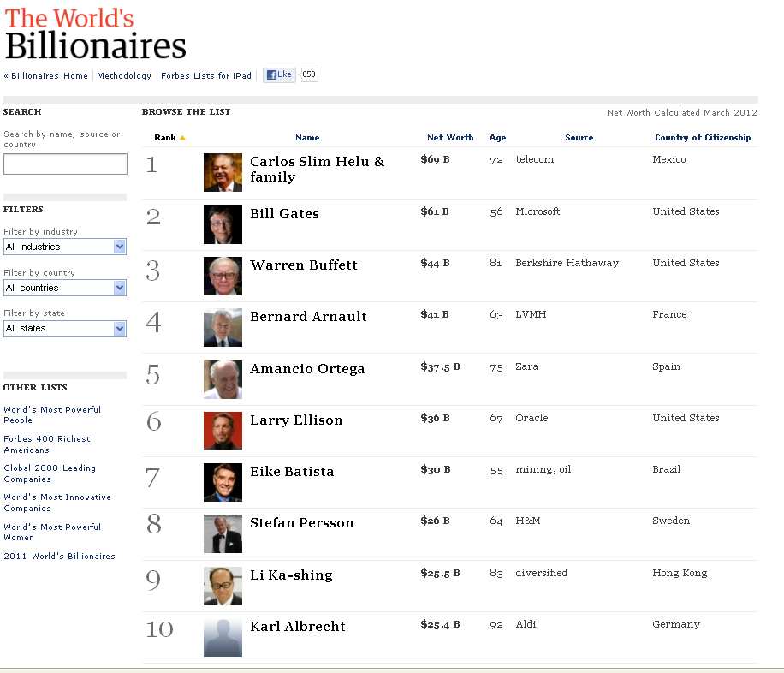Viewport: 784px width, 673px height.
Task: Sort the list by Net Worth column
Action: (450, 138)
